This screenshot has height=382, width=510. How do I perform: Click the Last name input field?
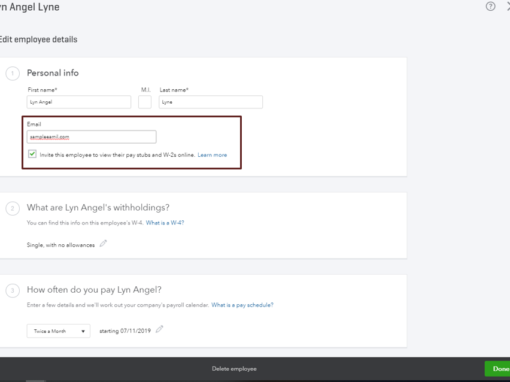[211, 102]
